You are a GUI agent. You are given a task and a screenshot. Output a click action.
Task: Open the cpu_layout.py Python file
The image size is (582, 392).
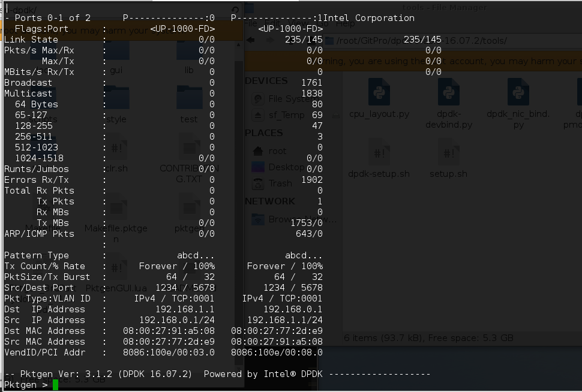(x=379, y=93)
